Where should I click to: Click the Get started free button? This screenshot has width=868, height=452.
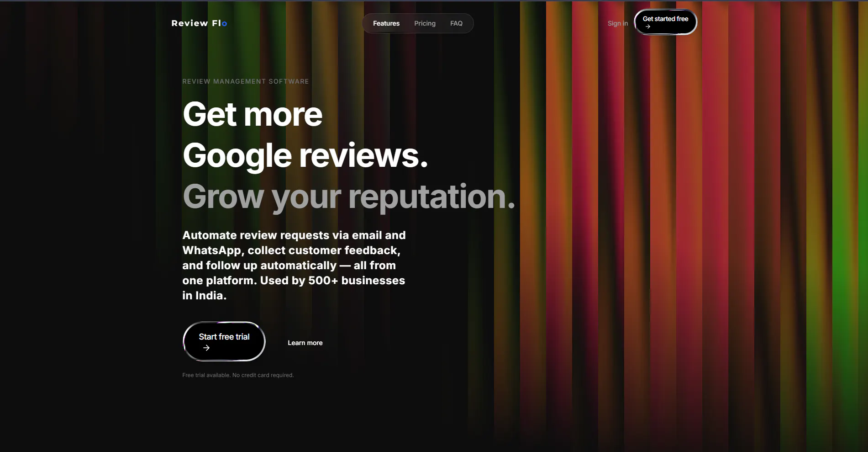click(665, 22)
